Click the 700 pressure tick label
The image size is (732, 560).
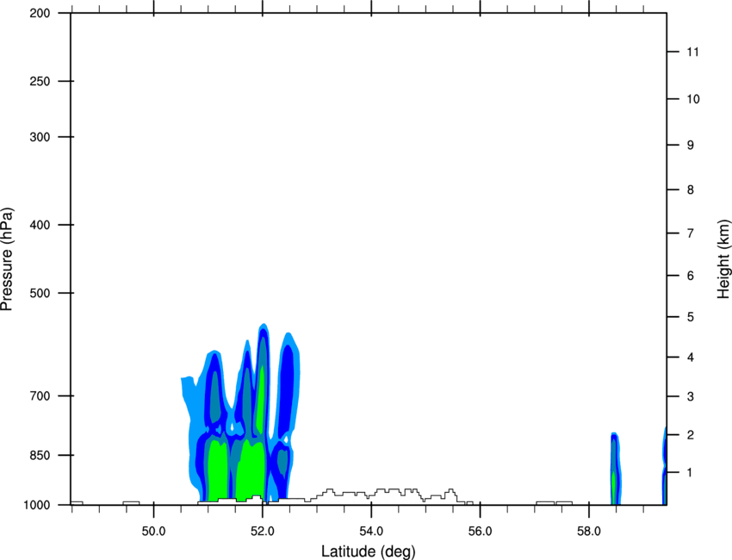click(x=40, y=395)
